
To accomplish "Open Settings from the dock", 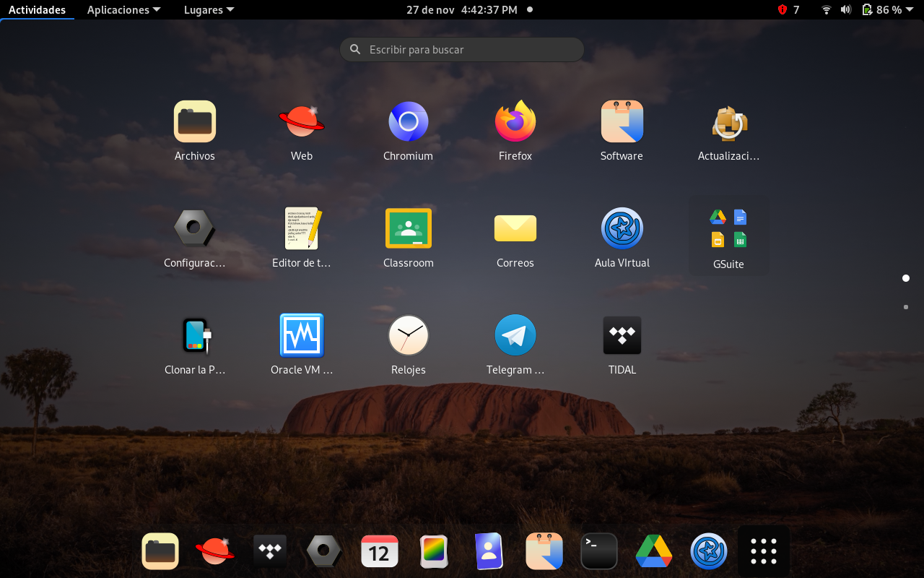I will click(324, 552).
